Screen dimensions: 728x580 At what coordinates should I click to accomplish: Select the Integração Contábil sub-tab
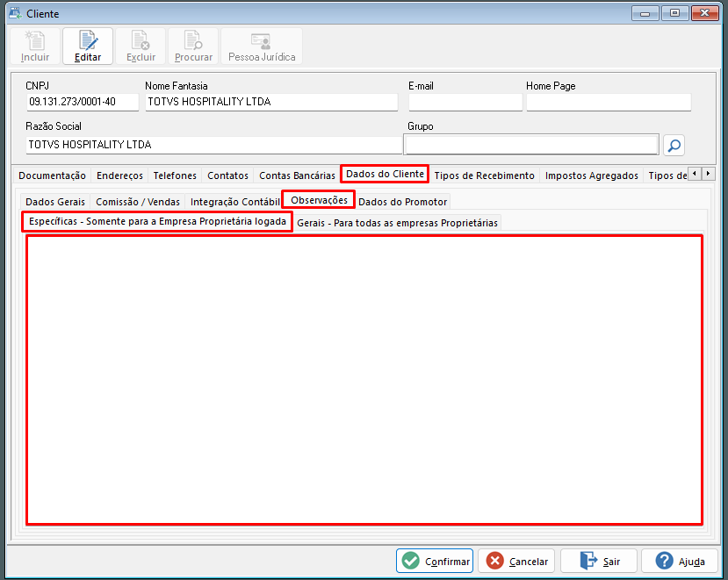(x=234, y=202)
